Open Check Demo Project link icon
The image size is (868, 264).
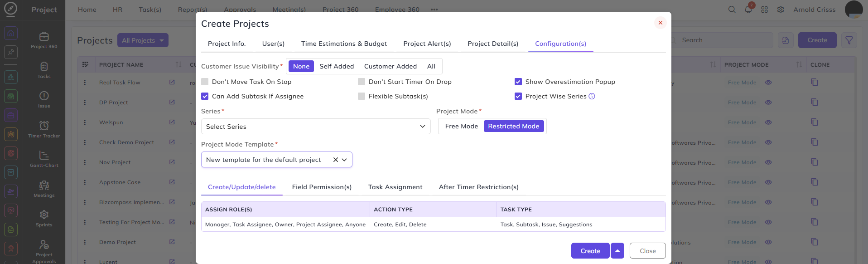(172, 142)
